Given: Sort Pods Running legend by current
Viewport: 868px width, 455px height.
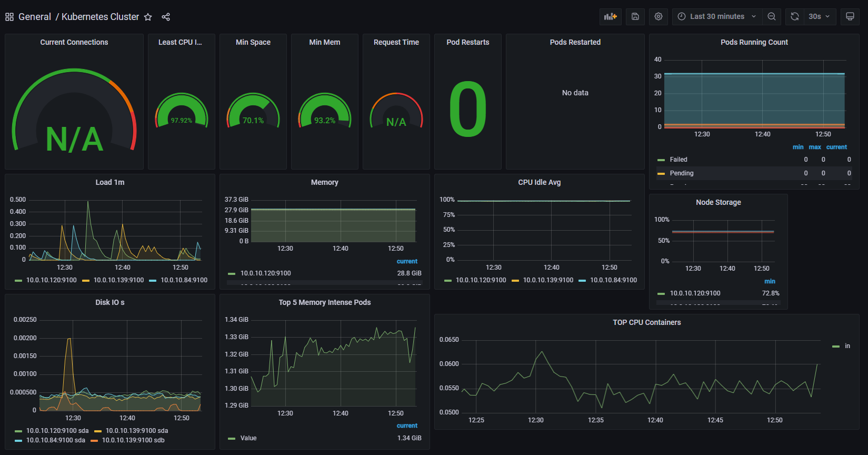Looking at the screenshot, I should [836, 147].
